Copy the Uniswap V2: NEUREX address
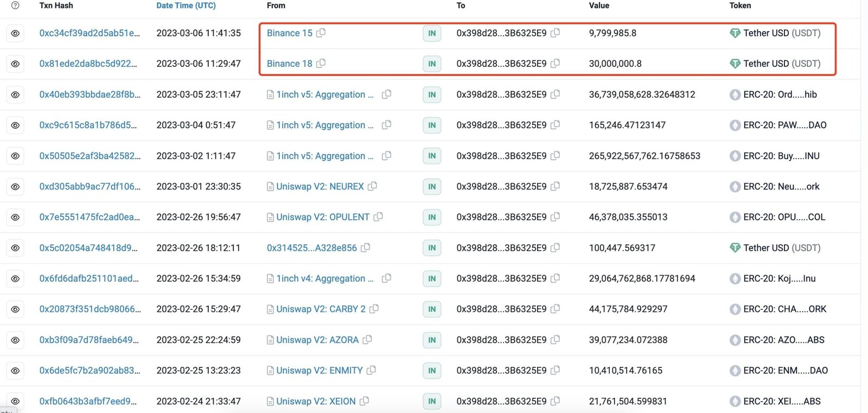The image size is (868, 413). (x=372, y=186)
